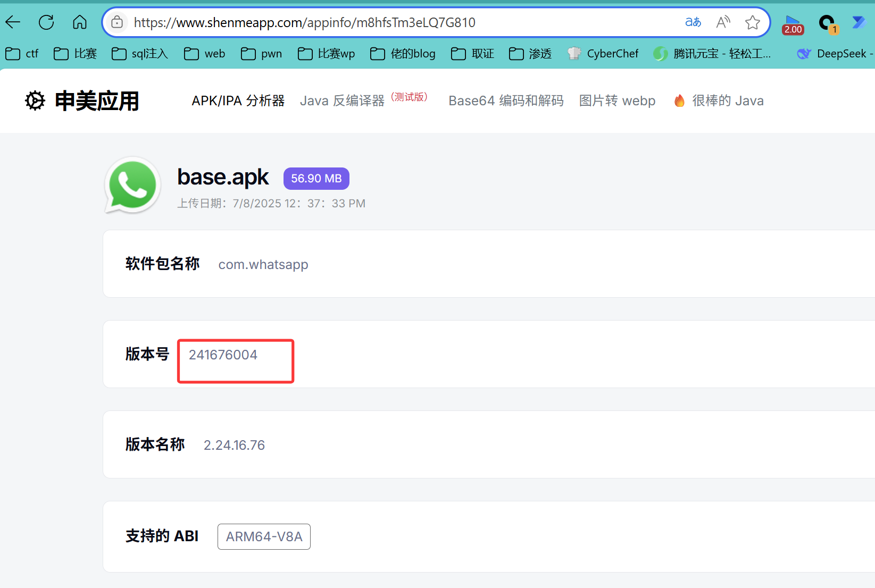Click the 版本号 label
Screen dimensions: 875x588
click(x=147, y=354)
